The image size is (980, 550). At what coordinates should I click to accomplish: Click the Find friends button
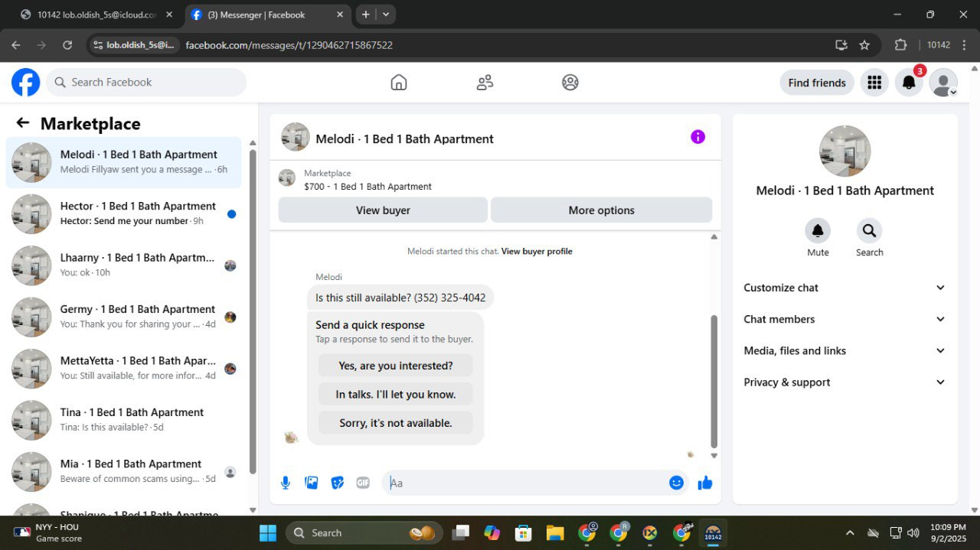[817, 83]
